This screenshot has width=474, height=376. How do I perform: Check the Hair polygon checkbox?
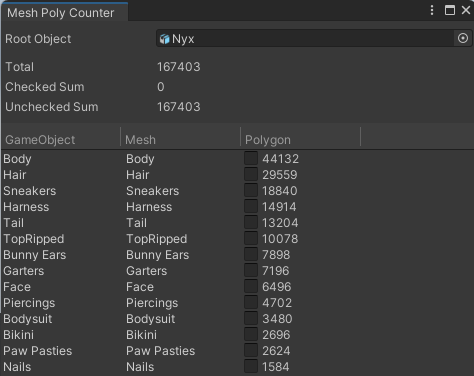[251, 174]
